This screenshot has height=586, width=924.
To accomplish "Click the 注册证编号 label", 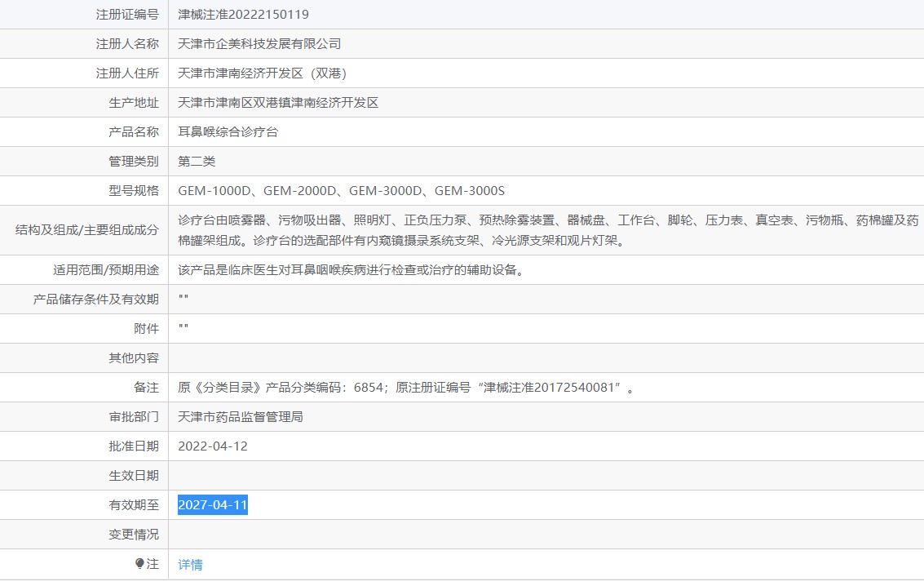I will coord(127,14).
